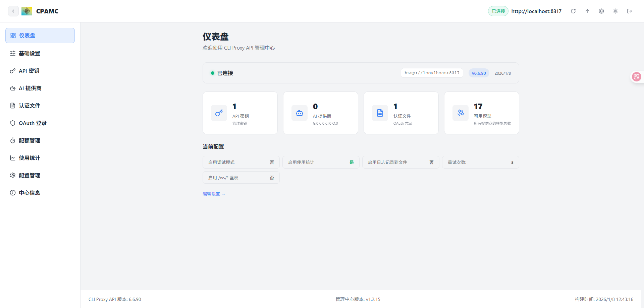View 使用统计 from the sidebar
Image resolution: width=644 pixels, height=308 pixels.
point(40,158)
